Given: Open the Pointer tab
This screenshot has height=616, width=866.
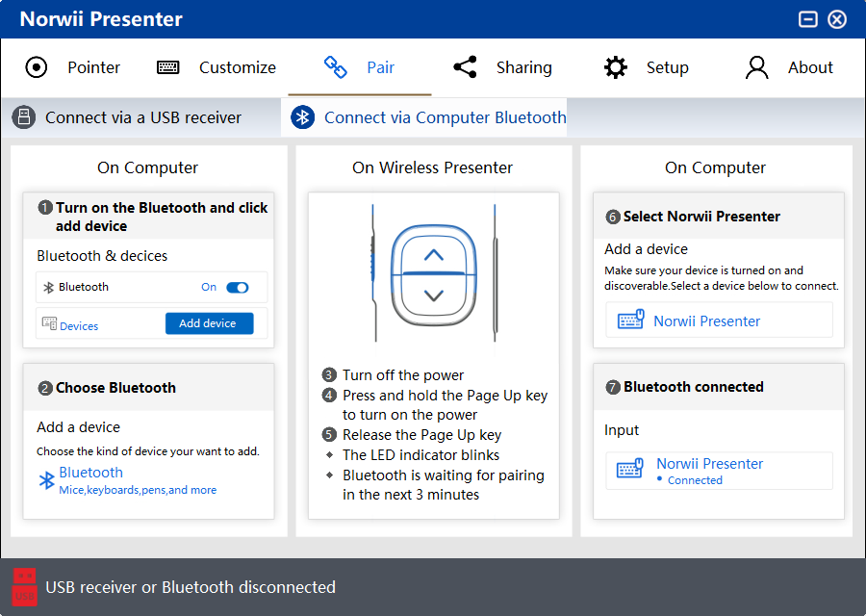Looking at the screenshot, I should (x=73, y=67).
